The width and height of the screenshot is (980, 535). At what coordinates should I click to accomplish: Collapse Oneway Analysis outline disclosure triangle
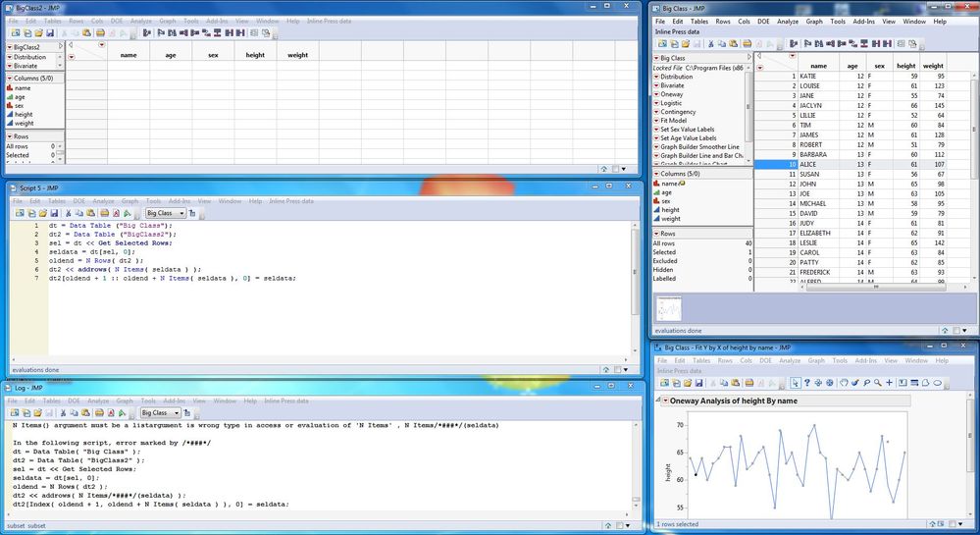coord(657,400)
